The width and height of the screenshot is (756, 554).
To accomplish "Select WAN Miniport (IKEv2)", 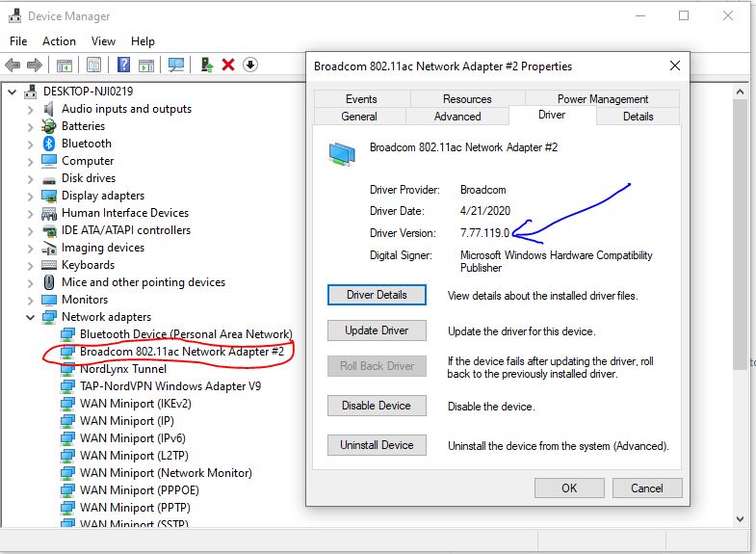I will point(136,404).
